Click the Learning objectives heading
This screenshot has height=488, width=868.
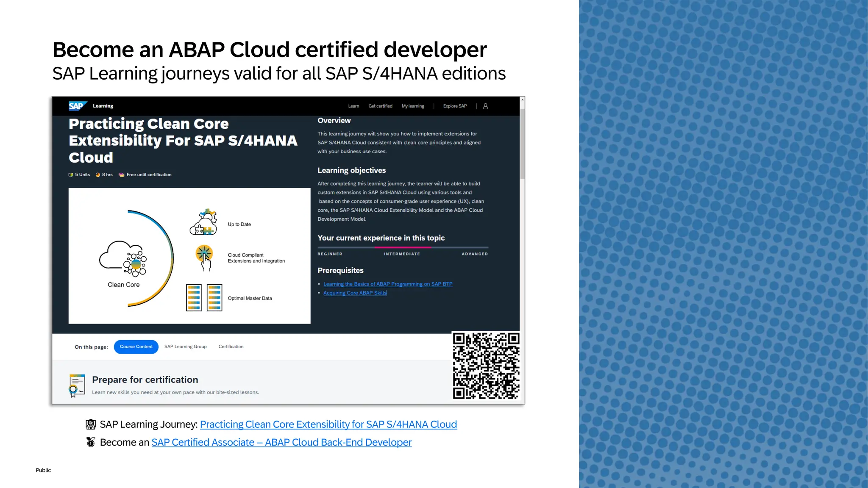tap(352, 170)
